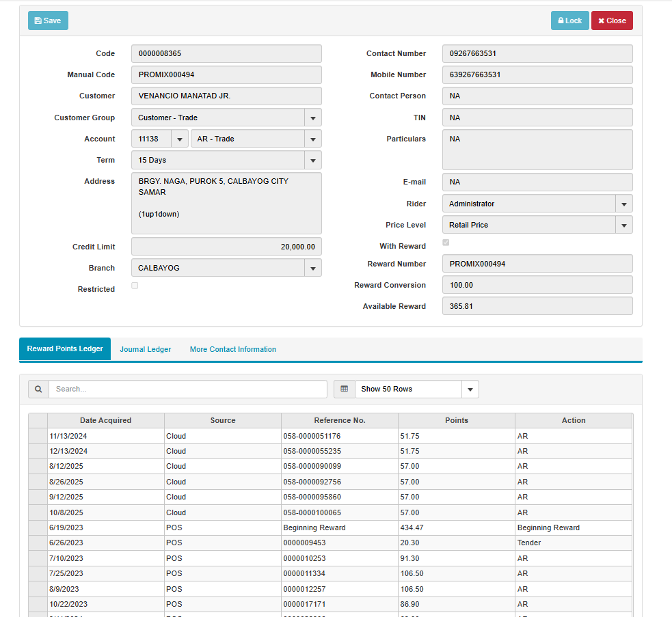Toggle the Restricted checkbox
Screen dimensions: 672x617
tap(135, 286)
